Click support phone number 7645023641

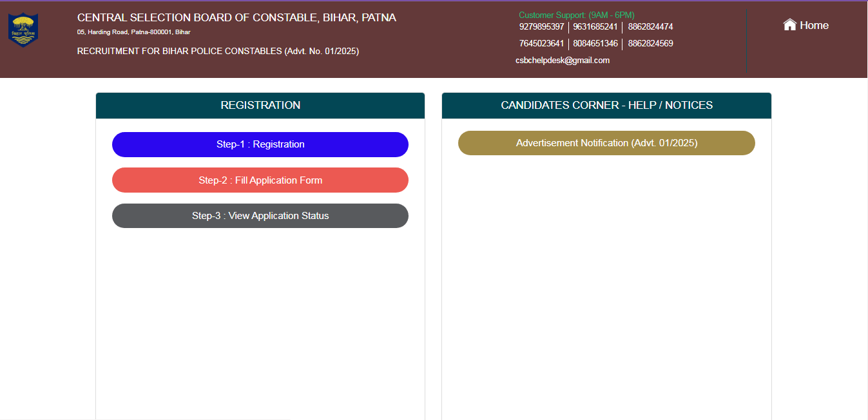(x=541, y=44)
